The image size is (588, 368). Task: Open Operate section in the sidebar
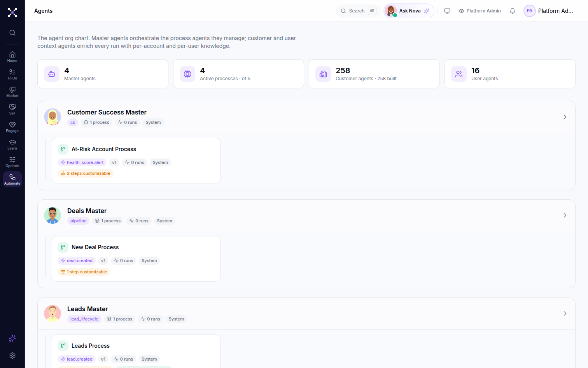(x=12, y=162)
